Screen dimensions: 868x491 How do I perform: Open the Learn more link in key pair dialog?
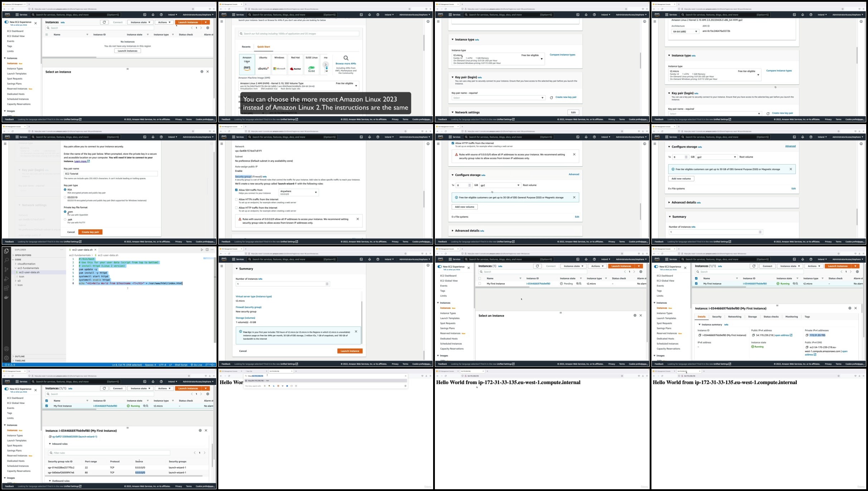click(82, 161)
